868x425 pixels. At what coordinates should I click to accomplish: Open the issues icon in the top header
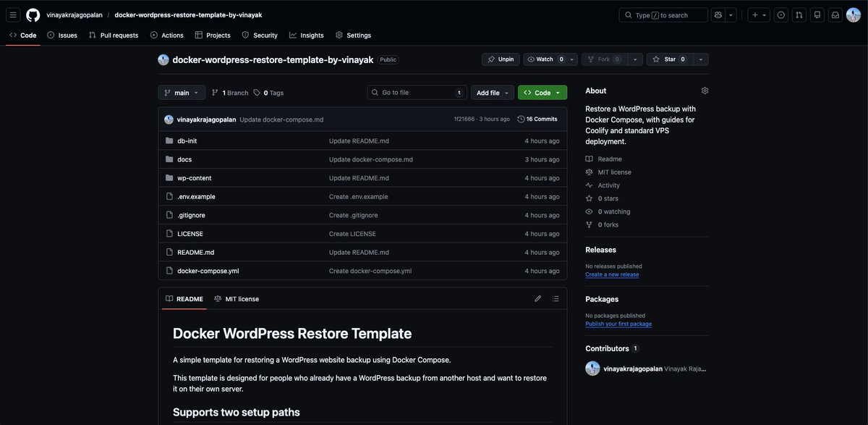tap(780, 14)
